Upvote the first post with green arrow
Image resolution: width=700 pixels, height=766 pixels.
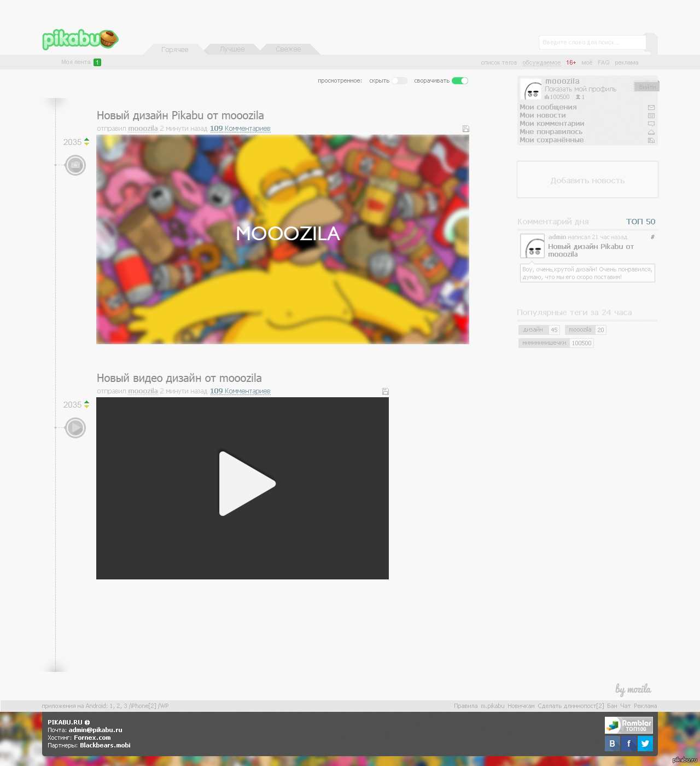(x=86, y=140)
